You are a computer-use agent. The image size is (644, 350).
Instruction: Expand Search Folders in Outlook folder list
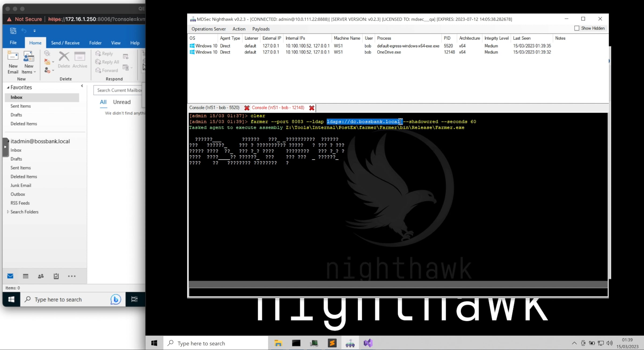pos(8,212)
